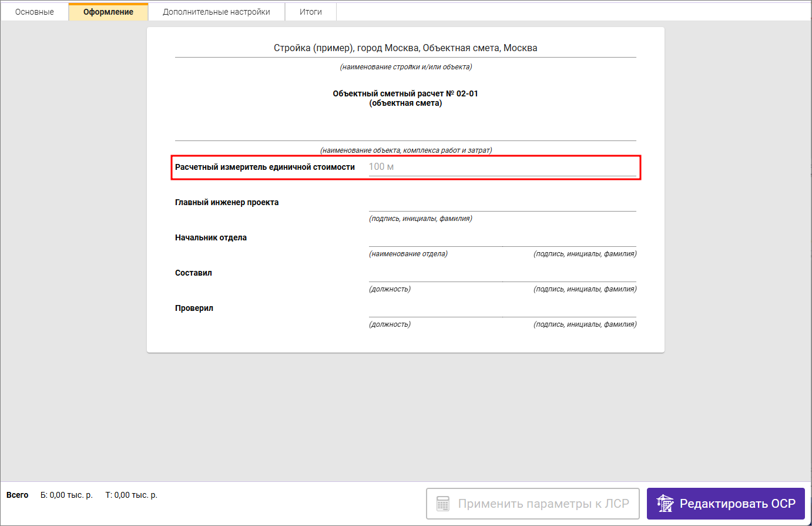Viewport: 812px width, 526px height.
Task: Focus the Расчетный измеритель field showing 100 м
Action: pyautogui.click(x=502, y=167)
